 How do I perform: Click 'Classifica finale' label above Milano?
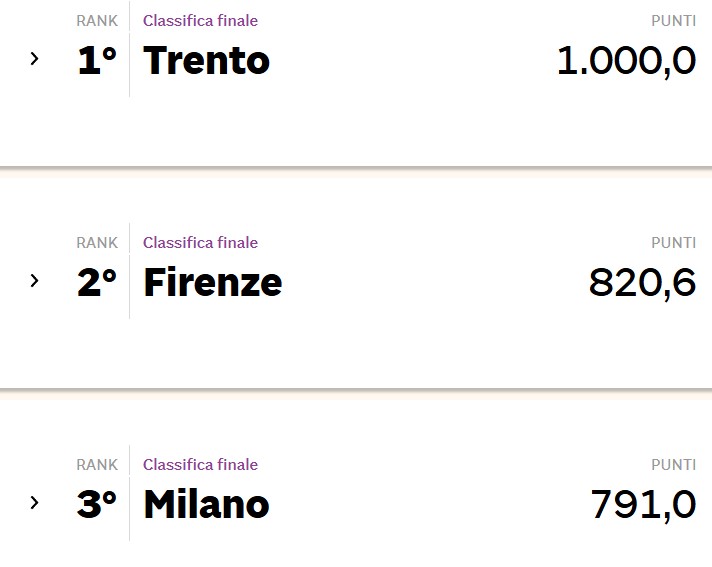[200, 464]
